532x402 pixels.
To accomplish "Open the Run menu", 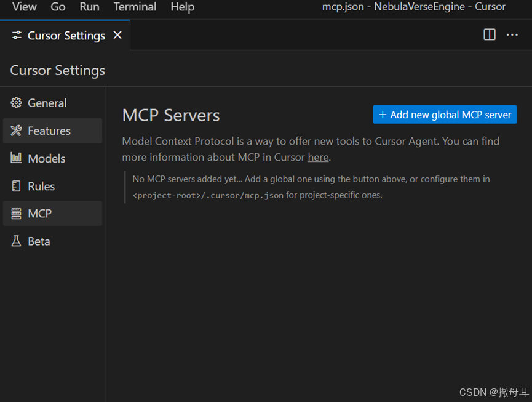I will click(x=89, y=6).
